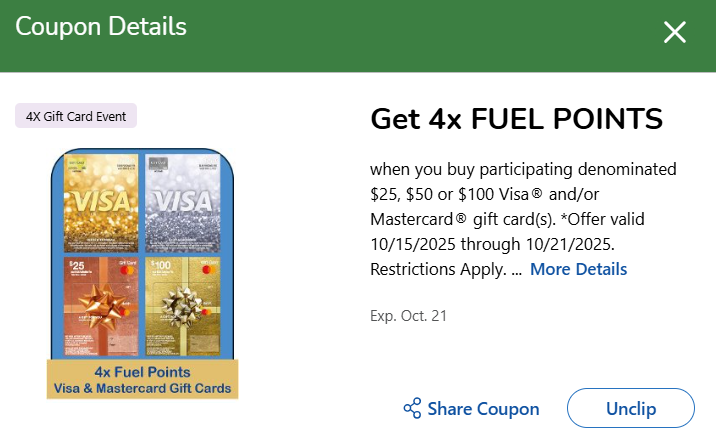Click the "Get 4x FUEL POINTS" heading
This screenshot has width=716, height=443.
tap(516, 119)
